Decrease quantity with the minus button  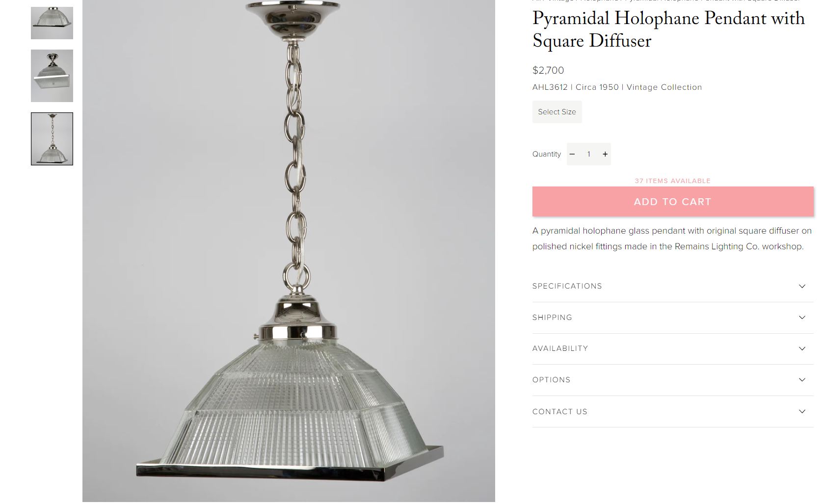pyautogui.click(x=572, y=154)
